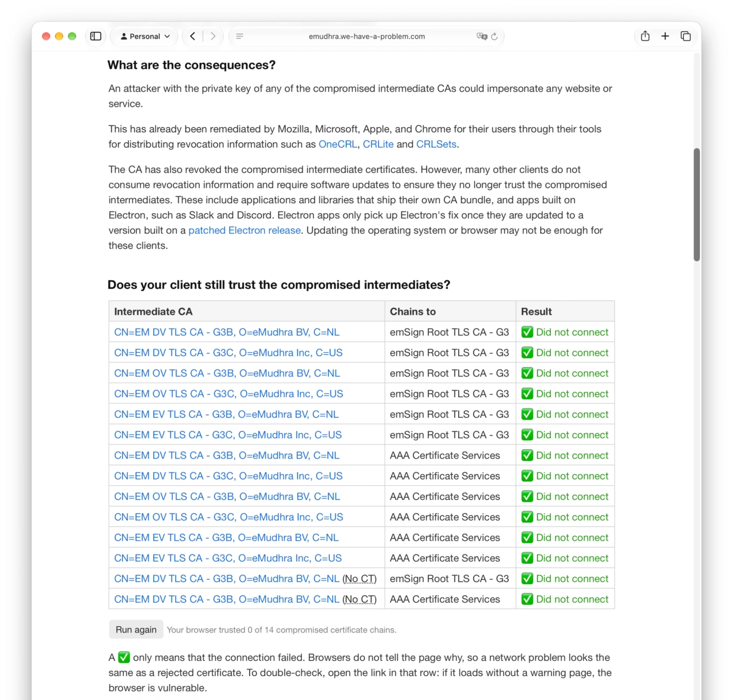The image size is (733, 700).
Task: Click the page's vertical scrollbar thumb
Action: pos(696,205)
